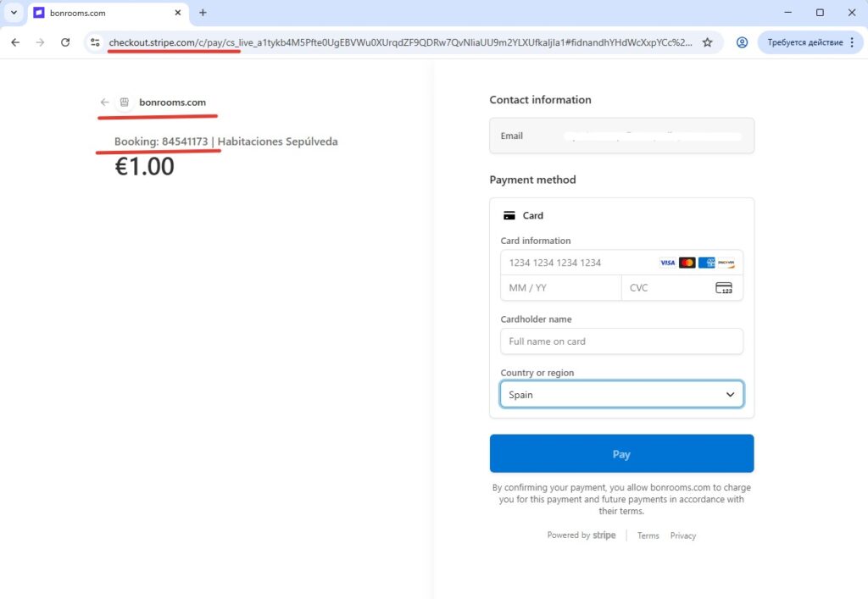Open the Country or region dropdown
Image resolution: width=868 pixels, height=599 pixels.
(x=621, y=395)
